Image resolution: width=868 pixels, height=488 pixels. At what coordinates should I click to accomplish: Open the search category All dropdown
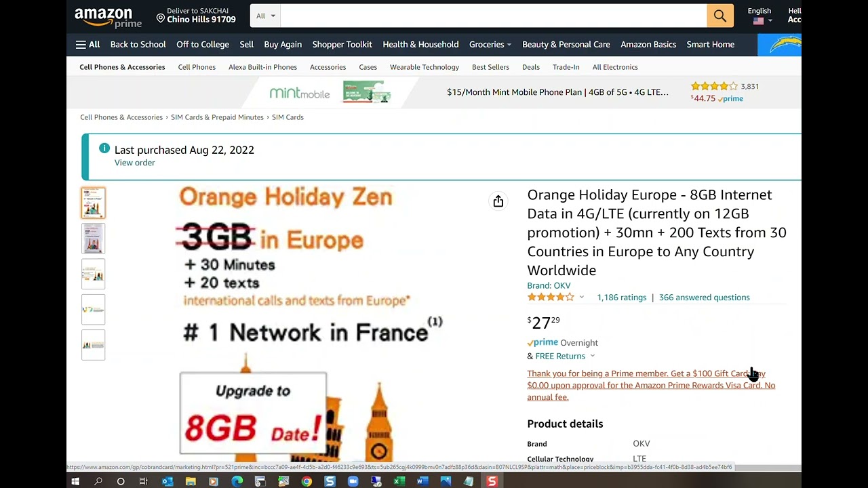[x=266, y=16]
